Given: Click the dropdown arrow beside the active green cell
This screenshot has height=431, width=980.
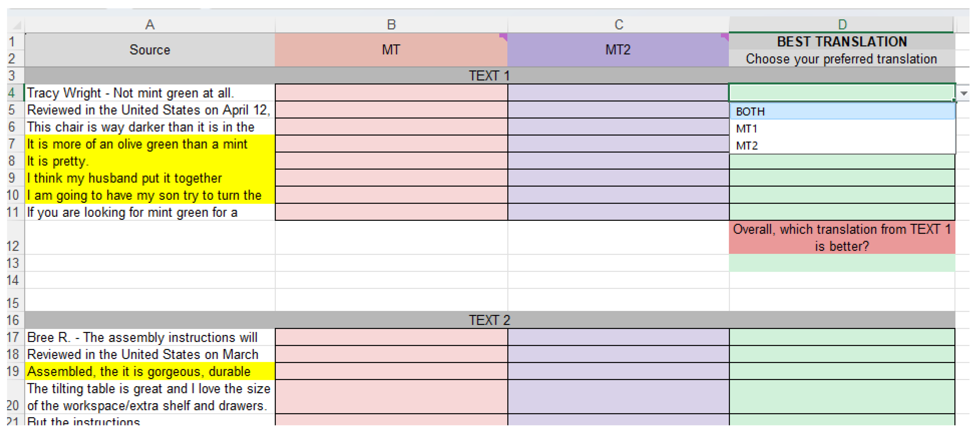Looking at the screenshot, I should 964,93.
